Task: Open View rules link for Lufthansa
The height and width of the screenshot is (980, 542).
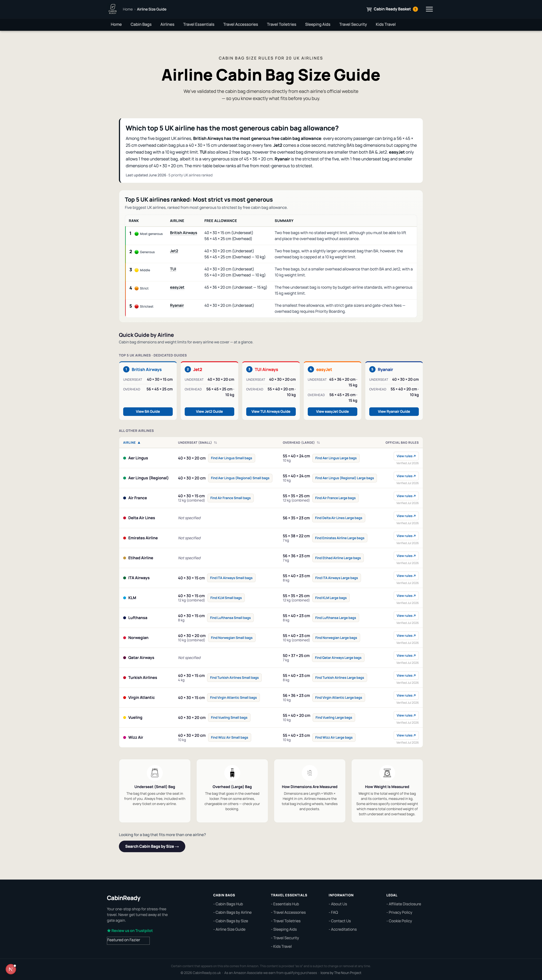Action: 406,616
